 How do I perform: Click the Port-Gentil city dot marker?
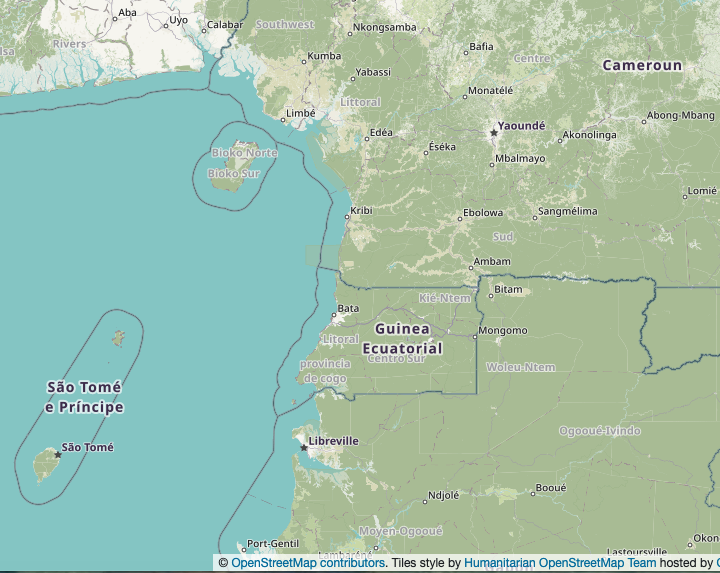244,550
